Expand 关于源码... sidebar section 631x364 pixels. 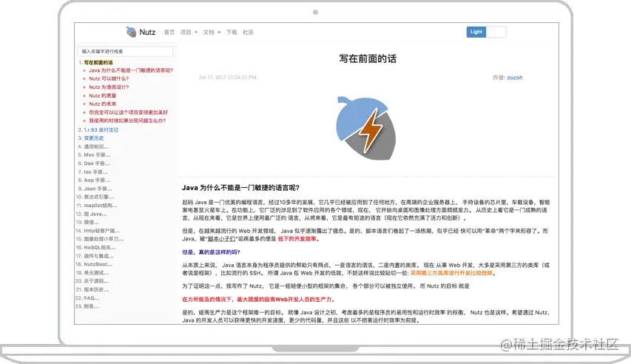pos(96,281)
